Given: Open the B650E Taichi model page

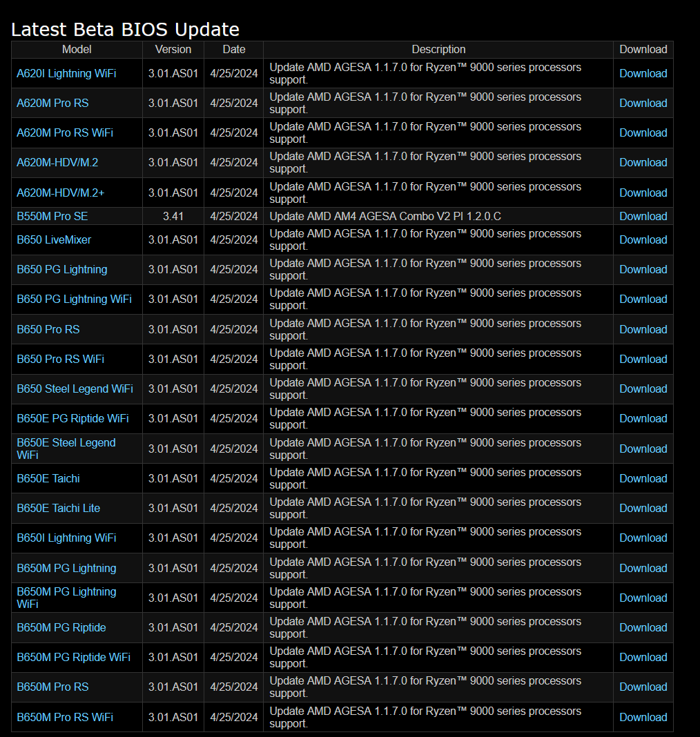Looking at the screenshot, I should 48,478.
